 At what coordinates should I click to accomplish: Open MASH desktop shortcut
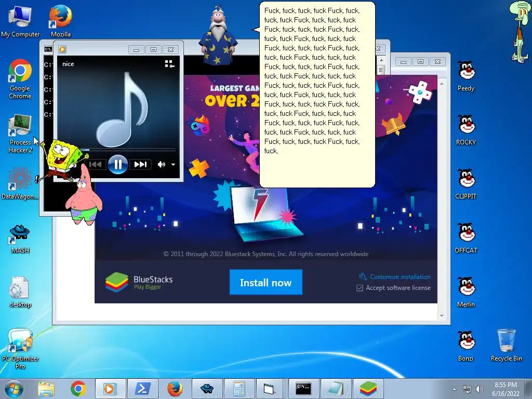20,239
